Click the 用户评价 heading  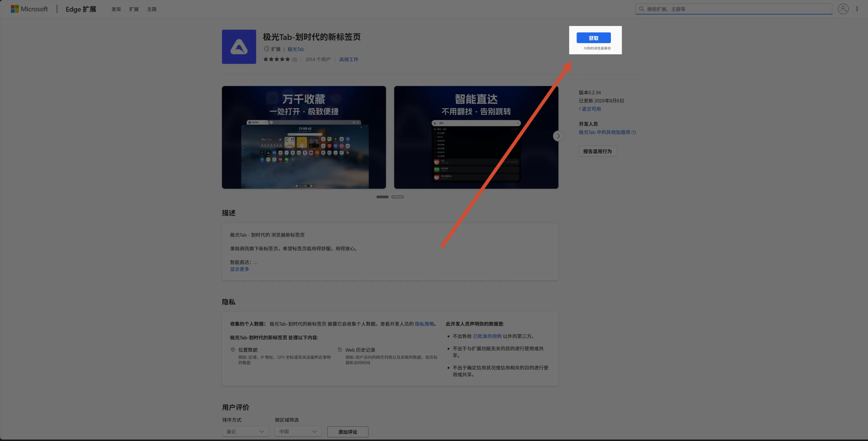coord(235,407)
